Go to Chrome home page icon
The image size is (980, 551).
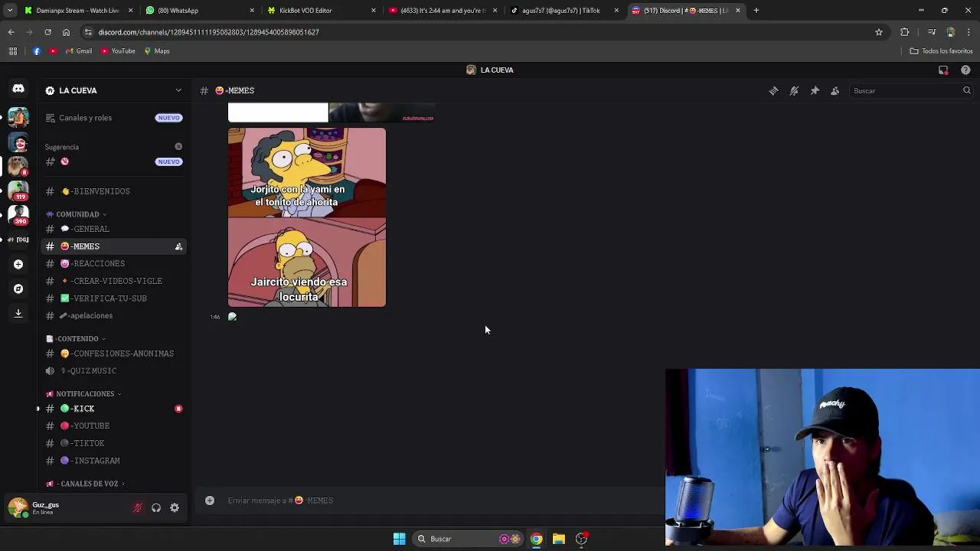[x=66, y=32]
